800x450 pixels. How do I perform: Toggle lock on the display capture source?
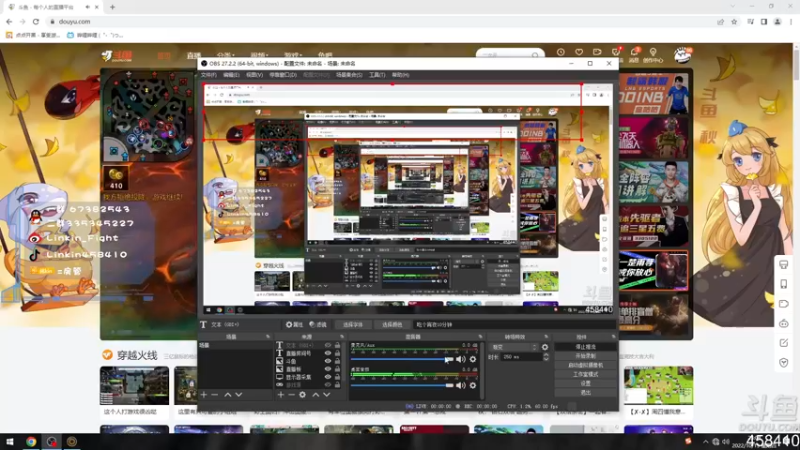337,377
